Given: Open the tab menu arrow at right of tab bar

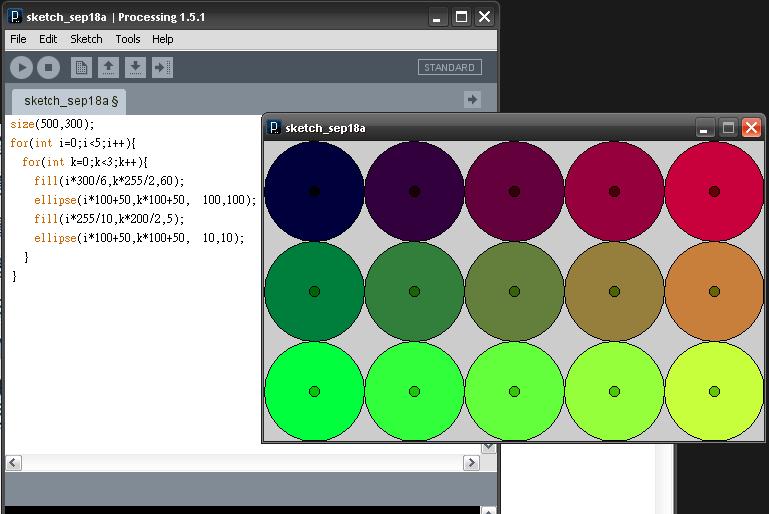Looking at the screenshot, I should click(x=472, y=100).
